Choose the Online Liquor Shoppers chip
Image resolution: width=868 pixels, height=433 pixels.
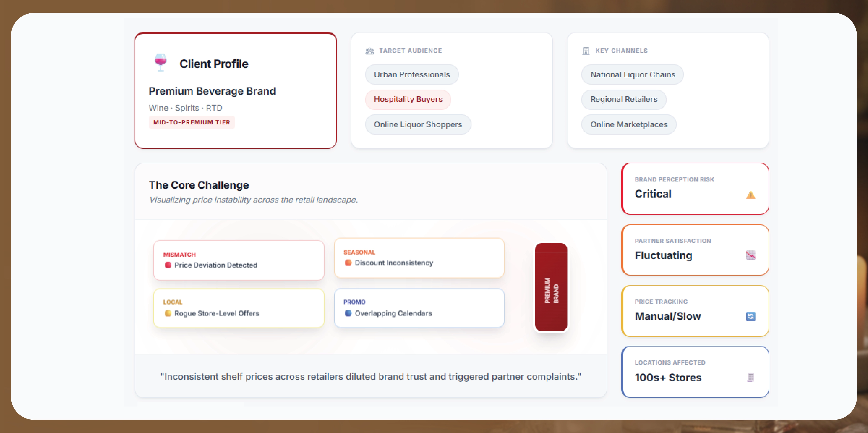click(418, 124)
